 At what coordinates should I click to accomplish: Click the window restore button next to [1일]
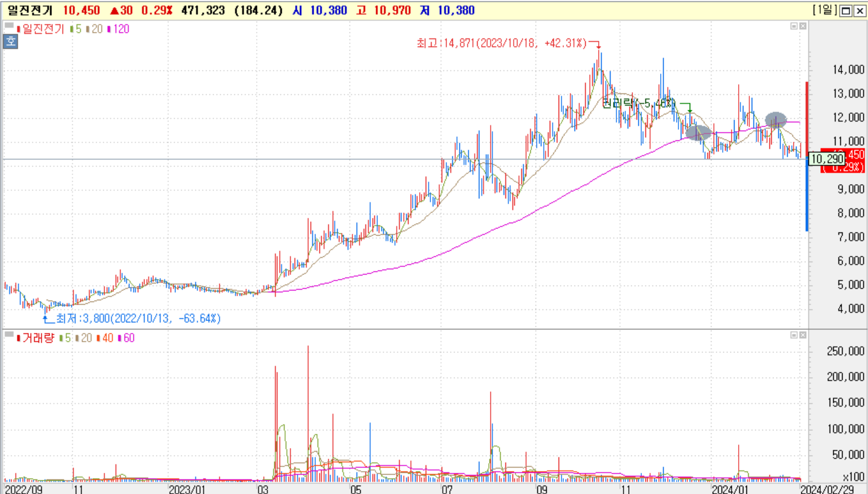coord(846,11)
